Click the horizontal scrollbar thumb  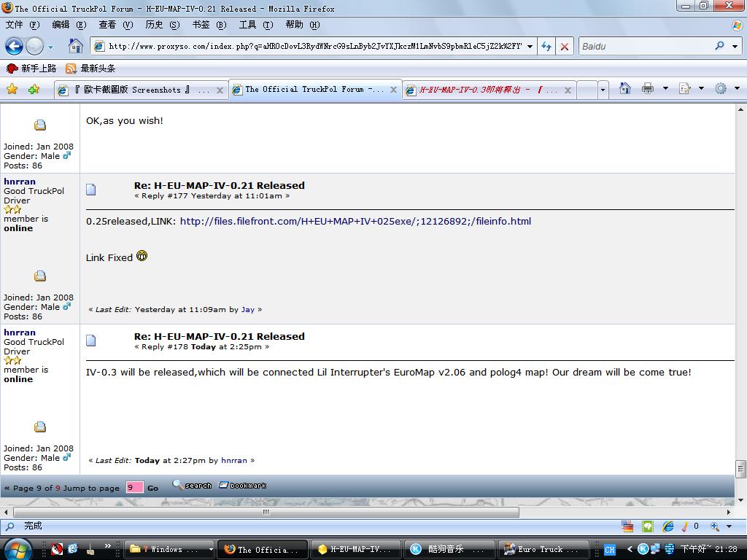click(266, 513)
